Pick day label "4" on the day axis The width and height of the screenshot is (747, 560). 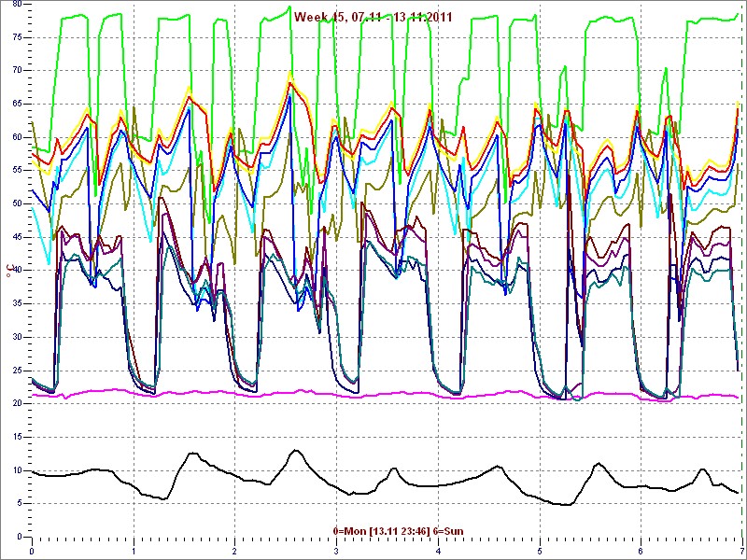(x=438, y=552)
